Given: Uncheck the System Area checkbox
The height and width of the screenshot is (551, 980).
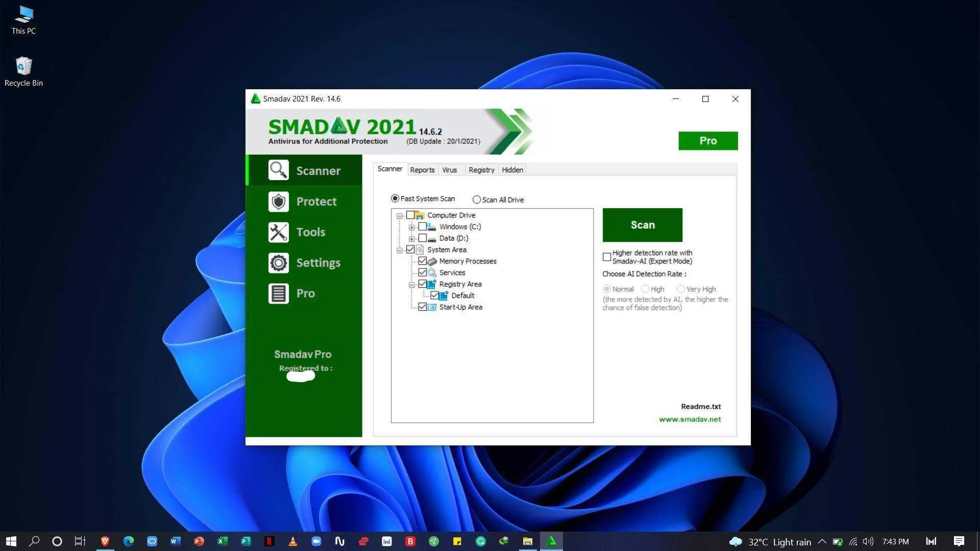Looking at the screenshot, I should (410, 249).
